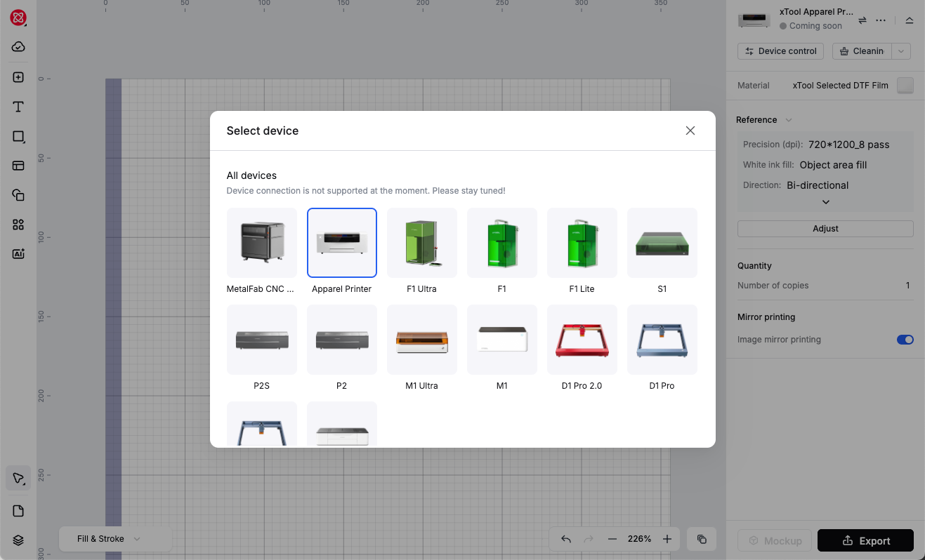Click the duplicate canvas icon
925x560 pixels.
click(702, 539)
